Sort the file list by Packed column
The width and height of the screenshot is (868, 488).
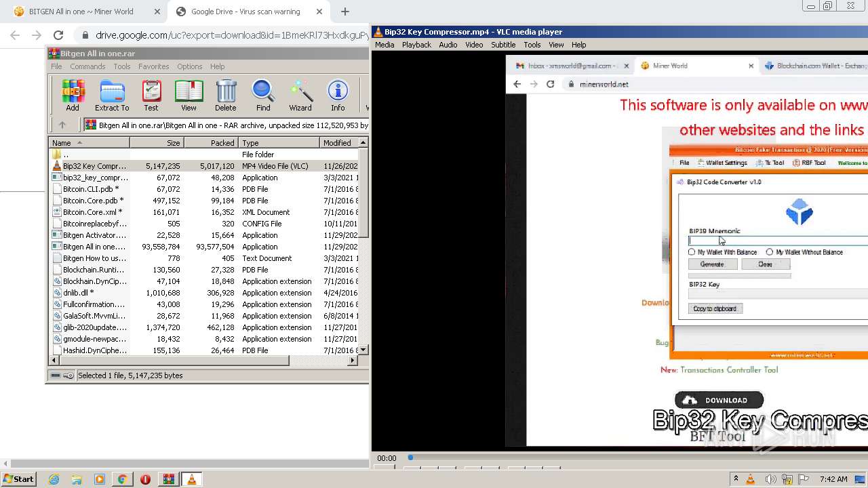click(211, 143)
